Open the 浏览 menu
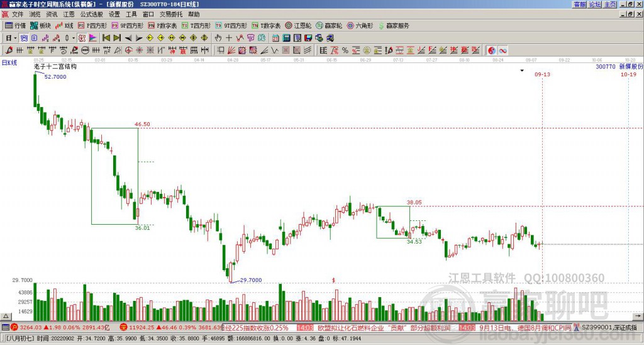The width and height of the screenshot is (644, 345). [x=35, y=14]
